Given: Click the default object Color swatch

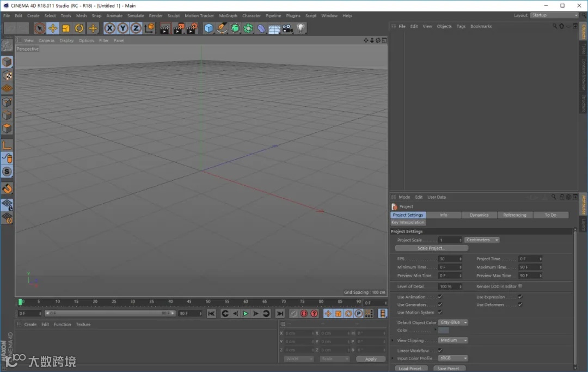Looking at the screenshot, I should (x=444, y=331).
